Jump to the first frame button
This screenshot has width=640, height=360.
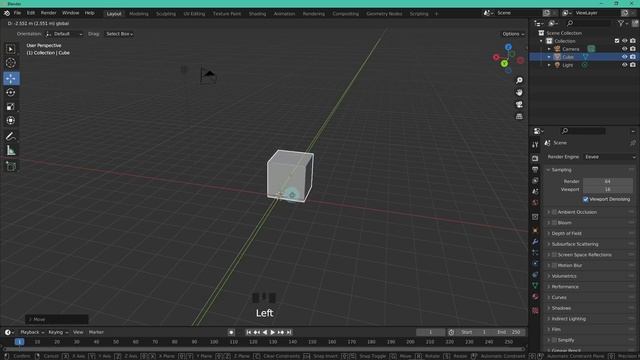click(249, 333)
